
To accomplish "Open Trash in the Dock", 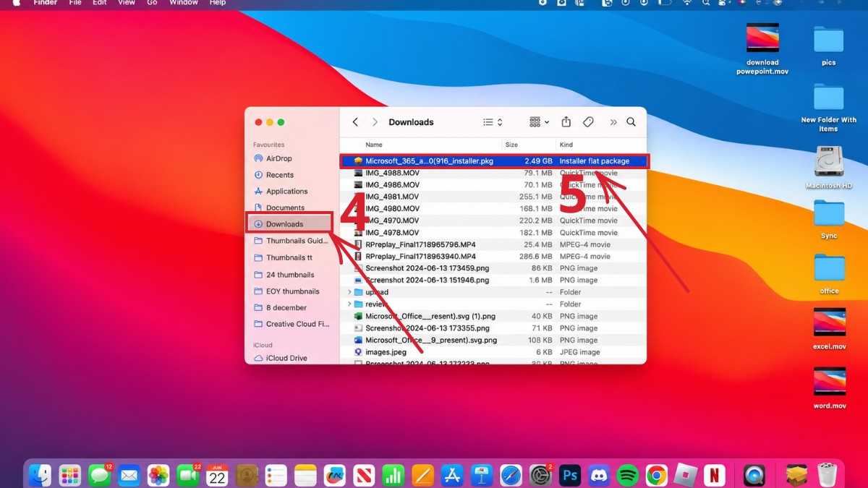I will [827, 475].
